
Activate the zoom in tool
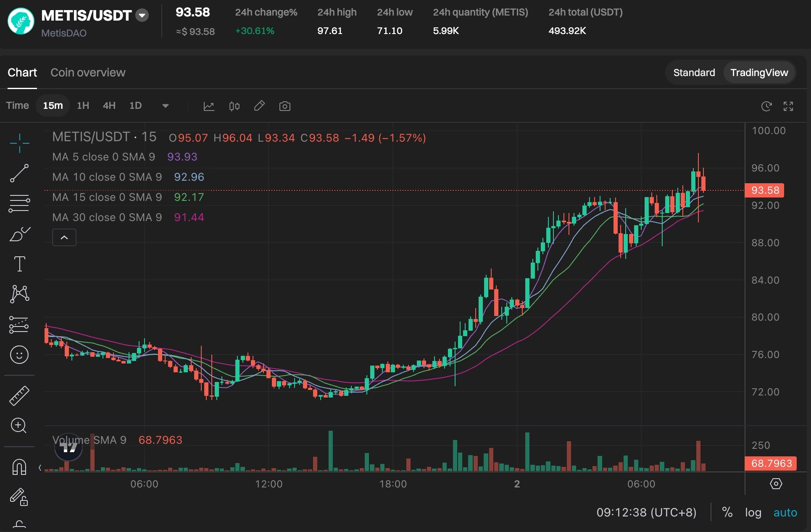19,426
